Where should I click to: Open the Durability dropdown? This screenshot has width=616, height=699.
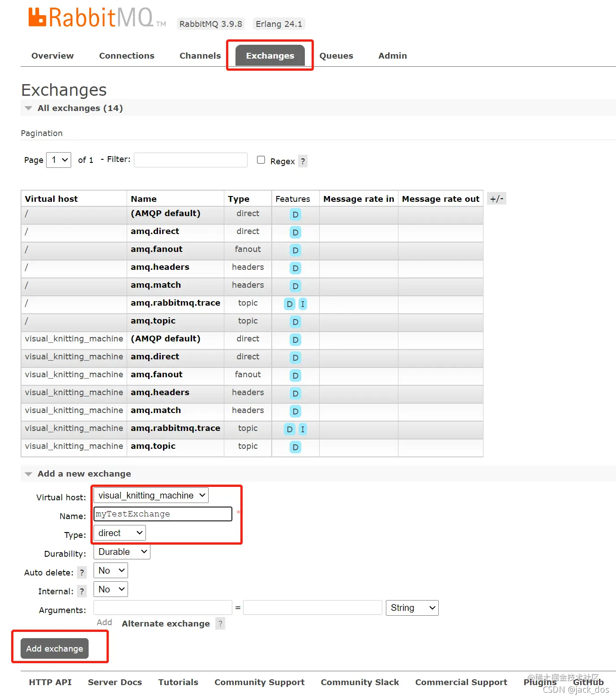[122, 552]
